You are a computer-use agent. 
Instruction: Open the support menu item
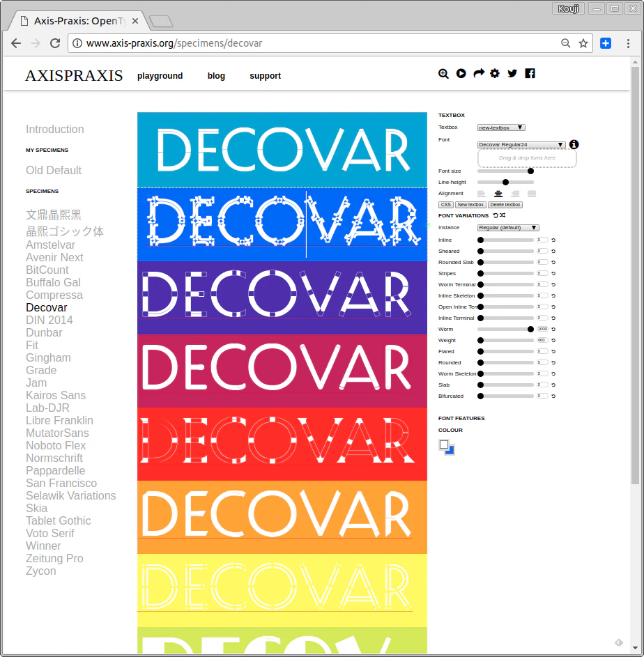265,76
